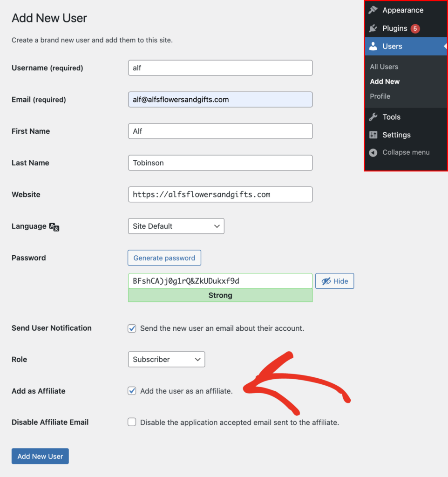Open the Settings menu item
Screen dimensions: 448x477
click(x=406, y=135)
